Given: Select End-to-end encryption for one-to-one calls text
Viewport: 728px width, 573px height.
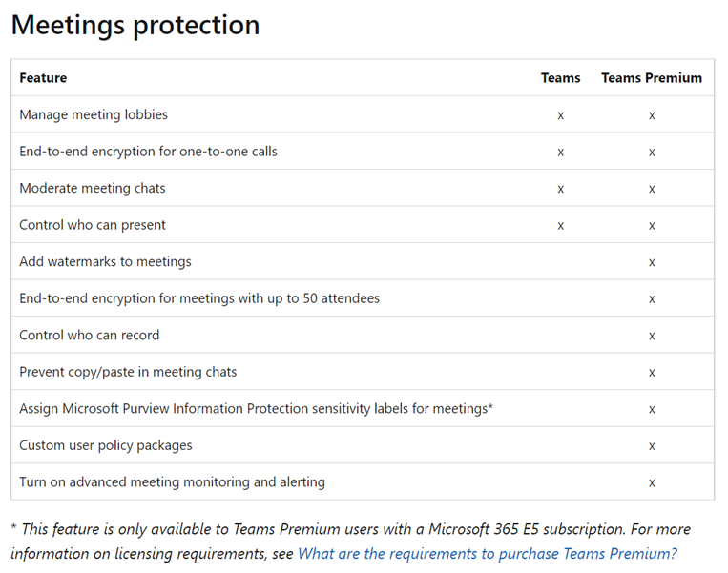Looking at the screenshot, I should 148,152.
